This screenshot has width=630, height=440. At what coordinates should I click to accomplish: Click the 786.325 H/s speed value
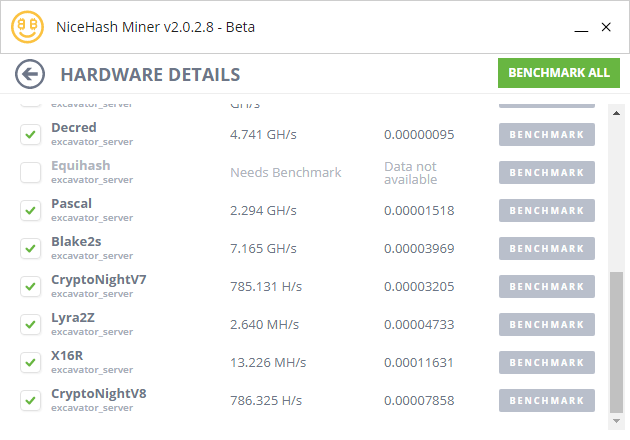tap(266, 401)
